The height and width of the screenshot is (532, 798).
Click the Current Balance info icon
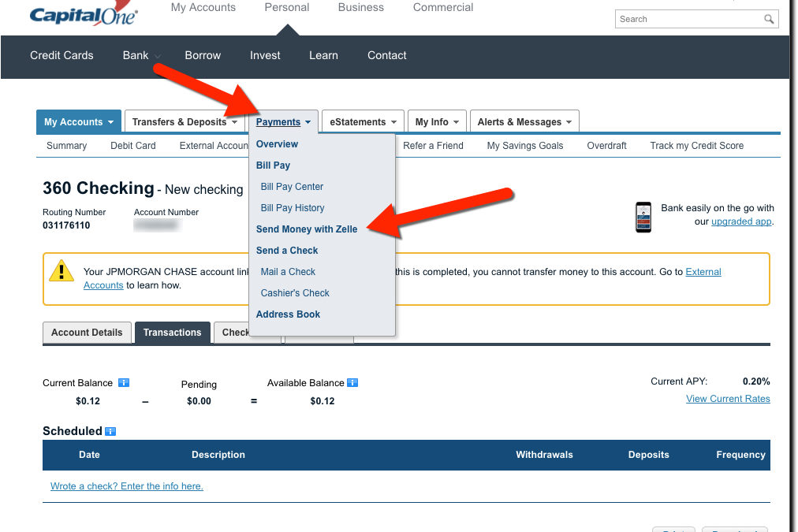(124, 382)
